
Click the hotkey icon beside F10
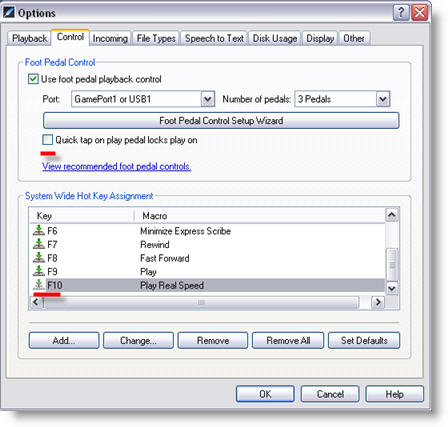tap(39, 285)
